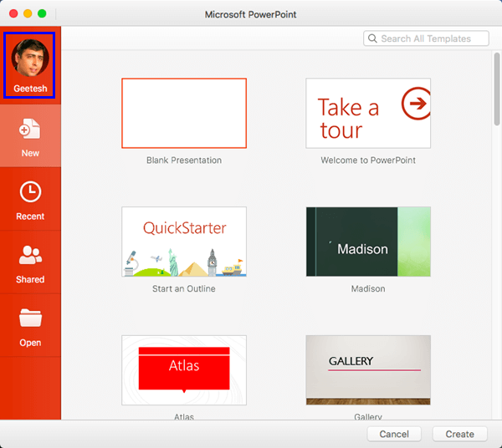Select the New presentation sidebar icon
This screenshot has height=448, width=502.
pos(30,130)
